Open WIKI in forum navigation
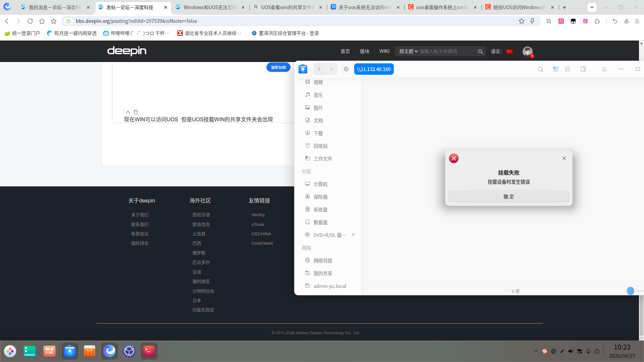Screen dimensions: 644x362 coord(384,51)
